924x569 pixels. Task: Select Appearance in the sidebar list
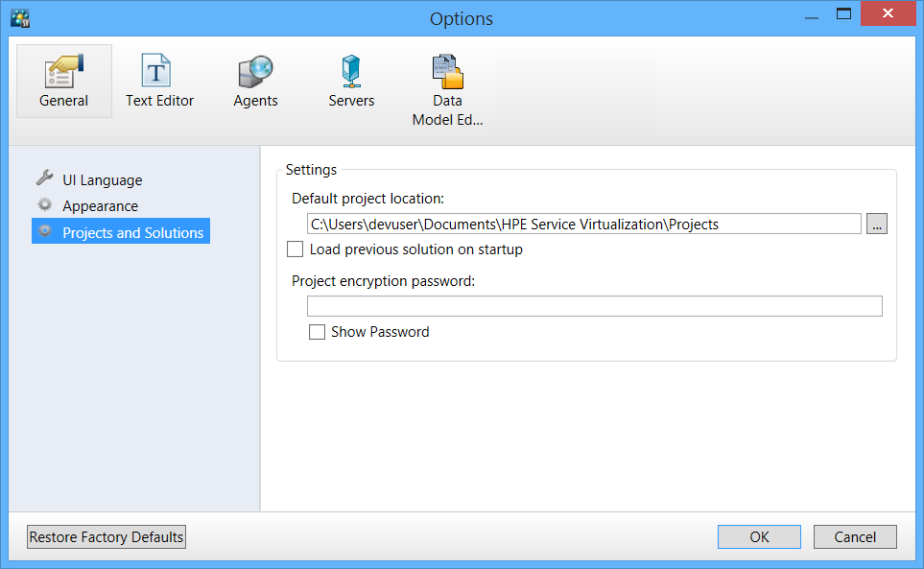tap(100, 206)
